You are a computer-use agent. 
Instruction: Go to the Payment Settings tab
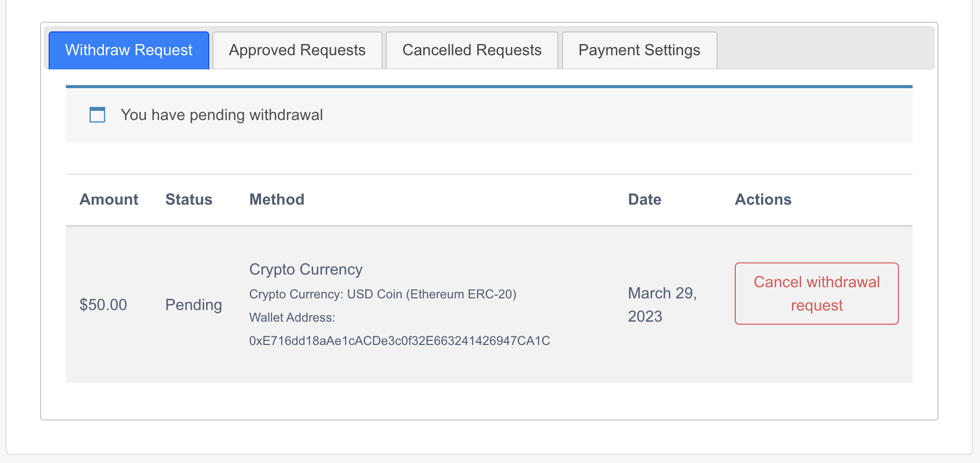click(639, 50)
